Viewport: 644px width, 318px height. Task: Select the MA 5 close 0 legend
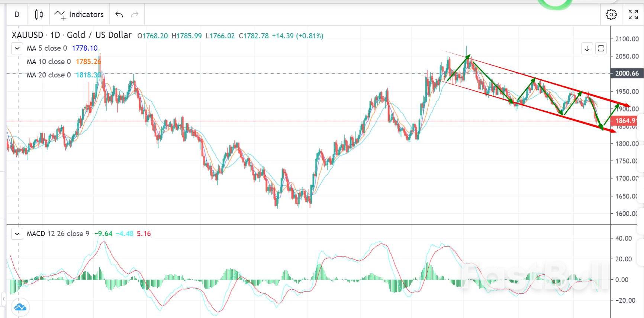47,48
